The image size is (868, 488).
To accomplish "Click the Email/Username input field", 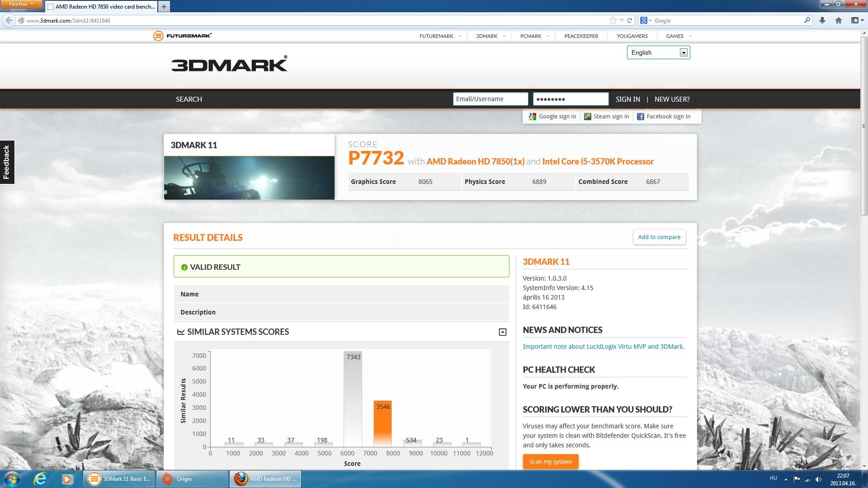I will click(x=491, y=99).
